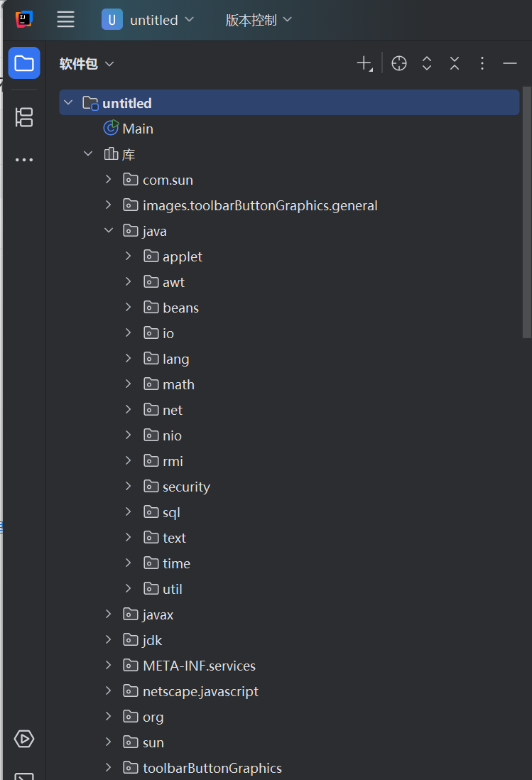Open the 软件包 view selector dropdown
Screen dimensions: 532x780
coord(87,64)
